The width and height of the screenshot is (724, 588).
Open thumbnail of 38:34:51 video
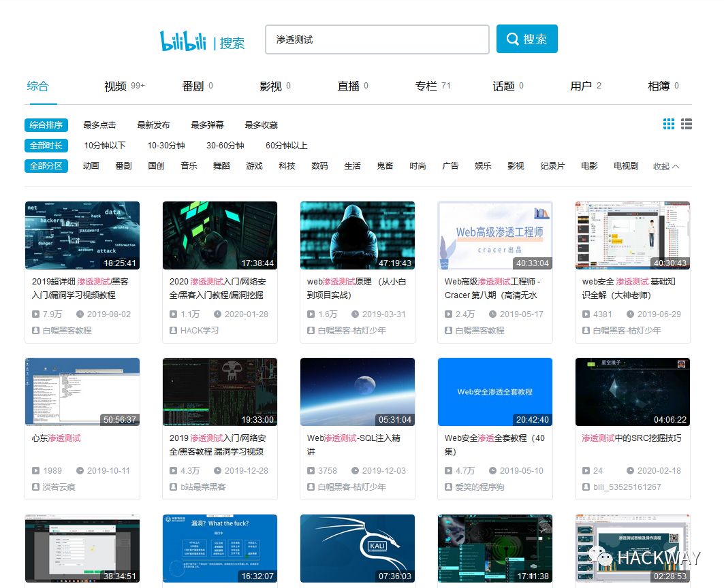(82, 549)
